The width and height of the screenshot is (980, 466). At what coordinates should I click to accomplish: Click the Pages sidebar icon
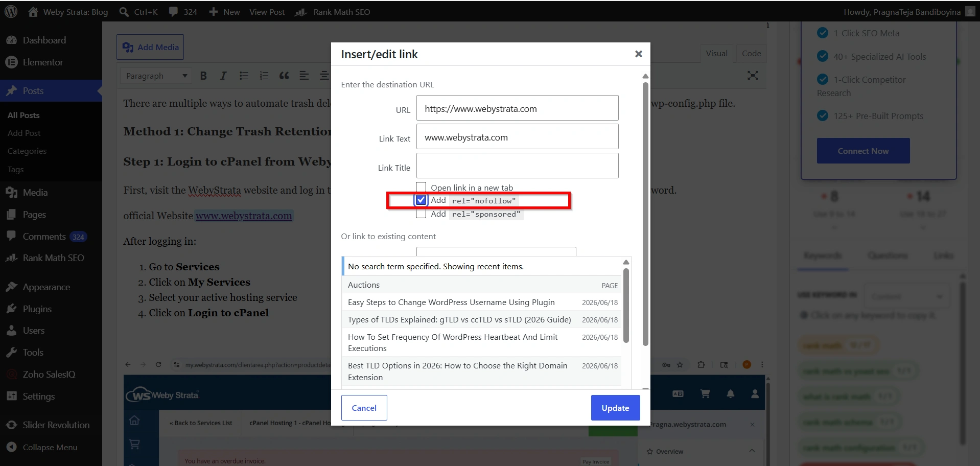tap(11, 215)
